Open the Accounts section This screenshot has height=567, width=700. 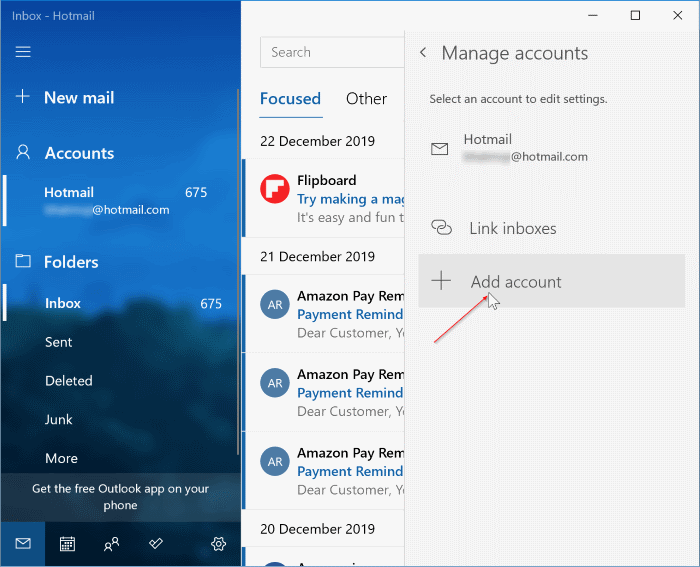(79, 153)
